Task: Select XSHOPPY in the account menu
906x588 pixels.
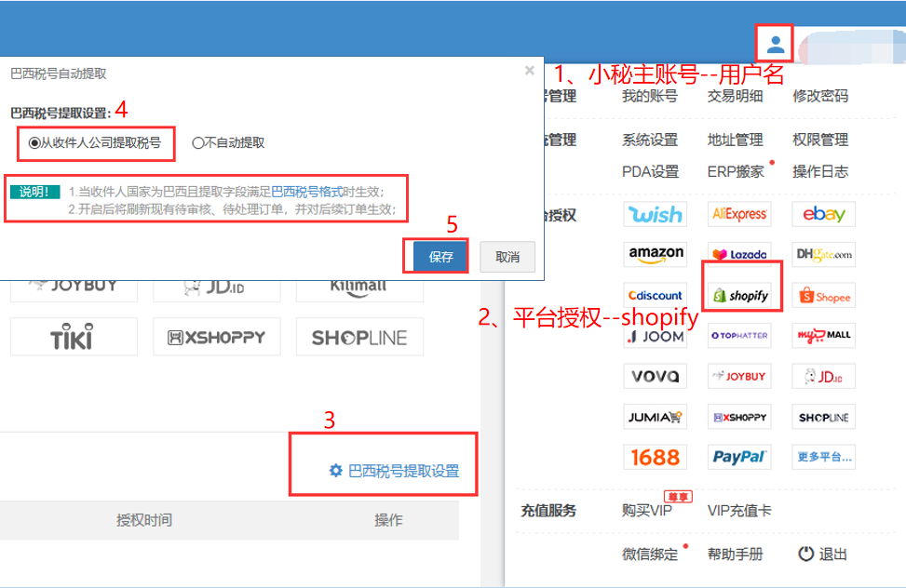Action: [739, 417]
